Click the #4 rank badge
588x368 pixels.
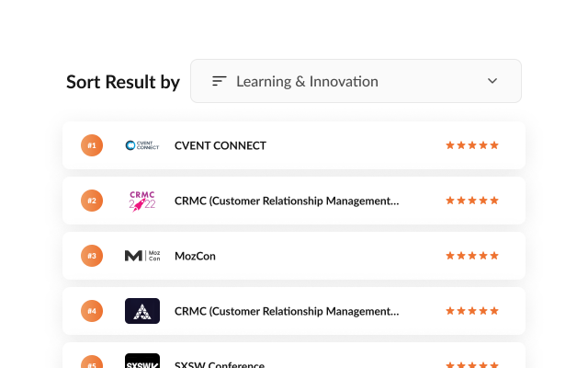click(x=92, y=311)
